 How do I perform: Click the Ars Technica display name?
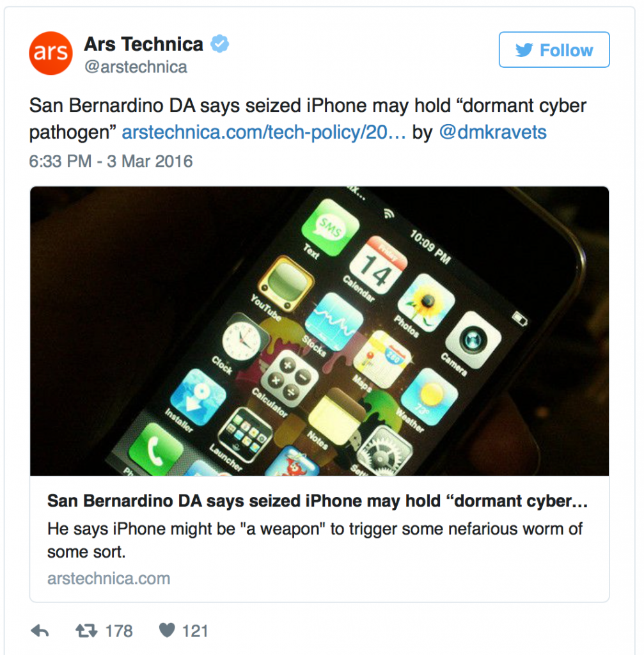point(144,44)
